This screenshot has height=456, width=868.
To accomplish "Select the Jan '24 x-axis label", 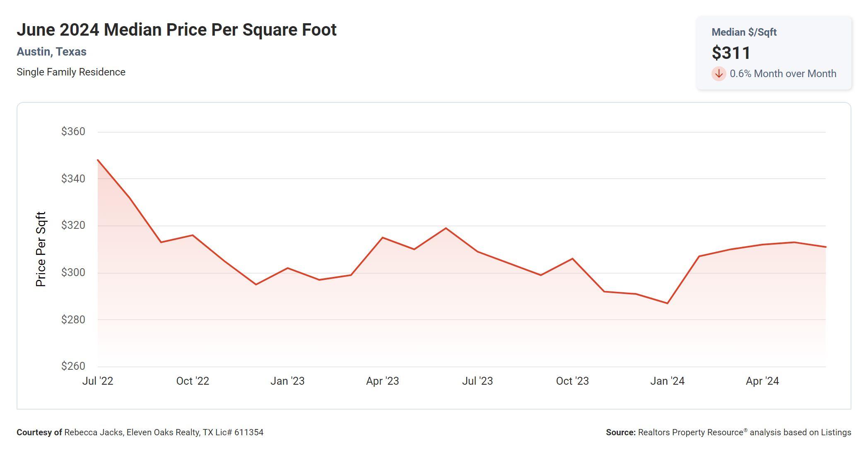I will 667,381.
